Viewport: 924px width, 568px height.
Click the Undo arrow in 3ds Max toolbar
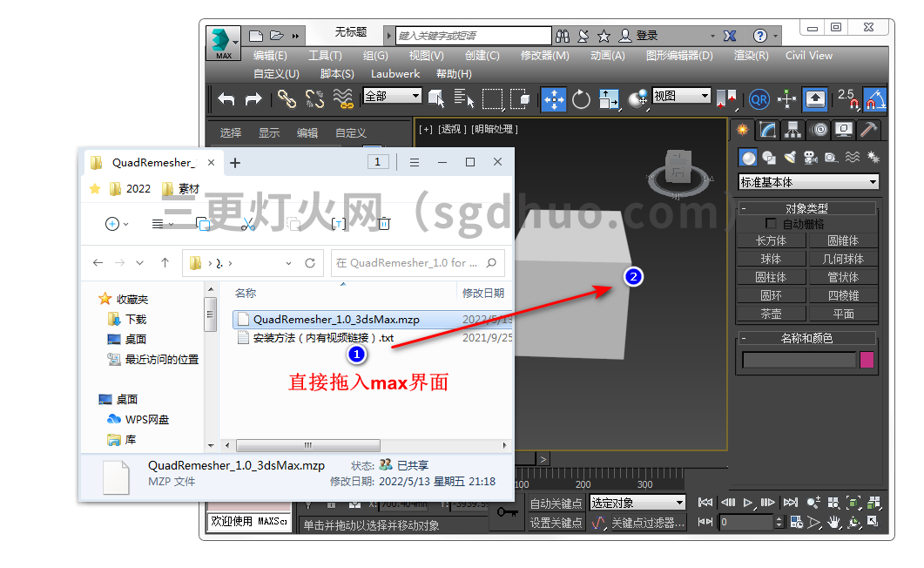tap(226, 99)
